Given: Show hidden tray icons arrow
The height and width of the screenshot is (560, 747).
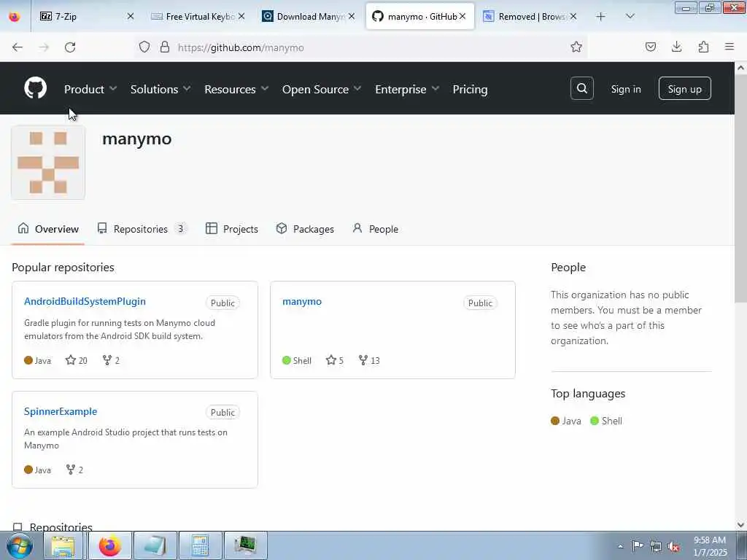Looking at the screenshot, I should [620, 546].
